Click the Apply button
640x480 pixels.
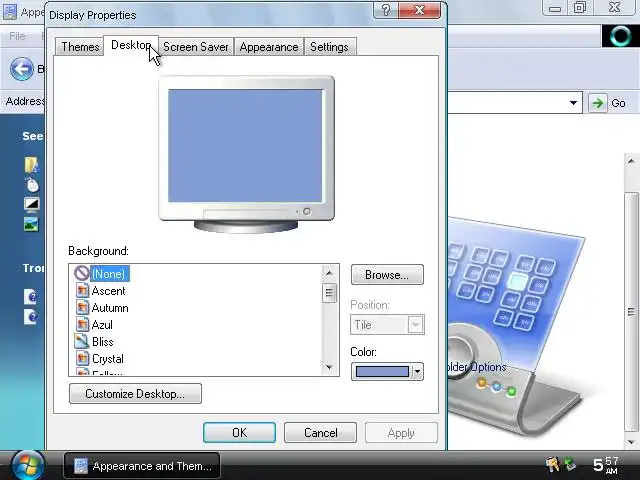tap(401, 433)
